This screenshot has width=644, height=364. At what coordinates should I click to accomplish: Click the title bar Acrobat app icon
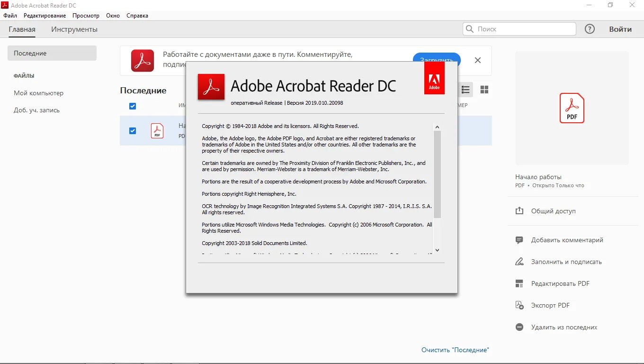tap(5, 5)
